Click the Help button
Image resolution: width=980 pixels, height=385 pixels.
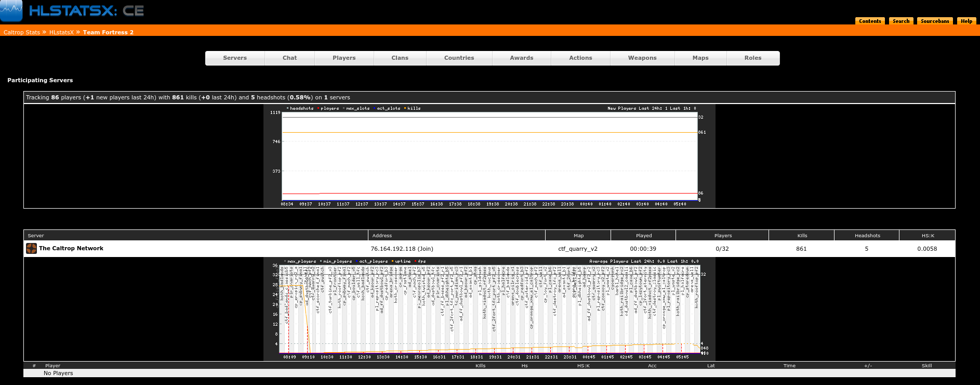tap(966, 21)
